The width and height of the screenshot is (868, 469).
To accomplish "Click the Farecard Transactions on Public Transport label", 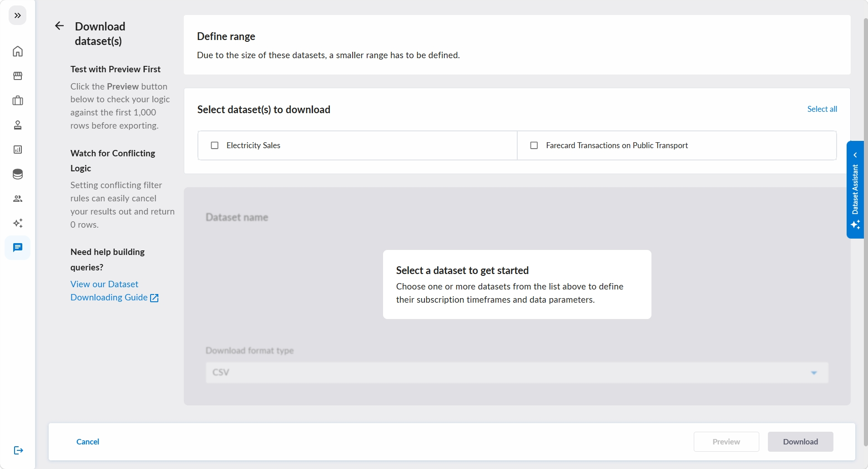I will click(x=617, y=145).
